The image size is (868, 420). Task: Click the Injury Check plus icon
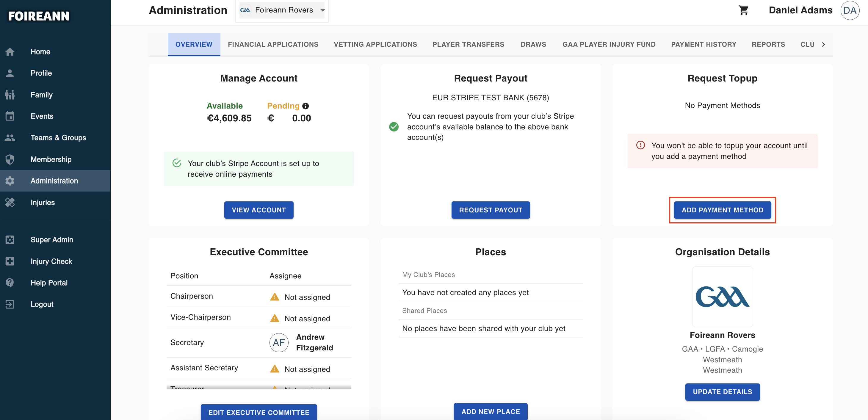[10, 261]
